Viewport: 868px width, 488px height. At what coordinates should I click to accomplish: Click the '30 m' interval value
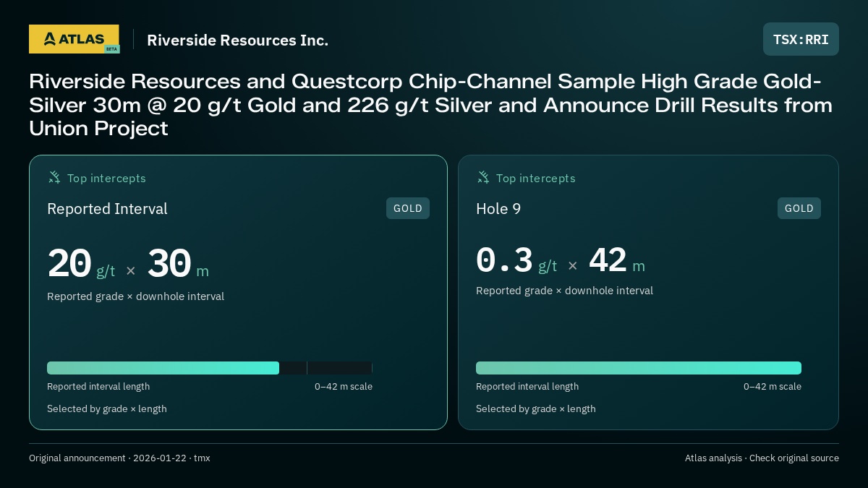click(178, 264)
